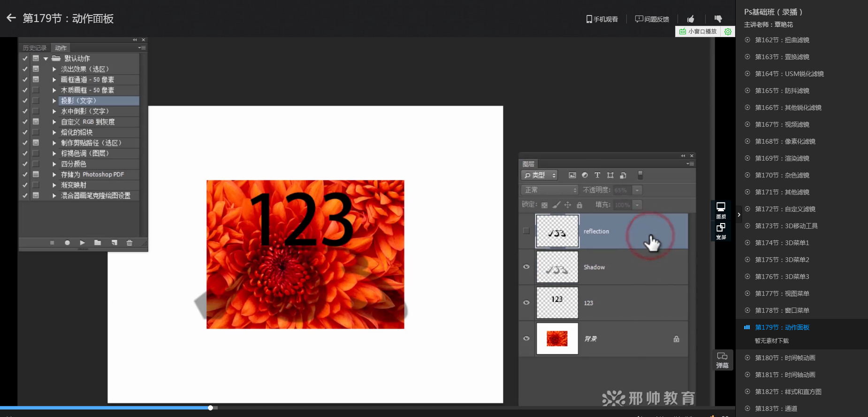Click the delete trash icon in Actions panel
868x417 pixels.
click(129, 243)
